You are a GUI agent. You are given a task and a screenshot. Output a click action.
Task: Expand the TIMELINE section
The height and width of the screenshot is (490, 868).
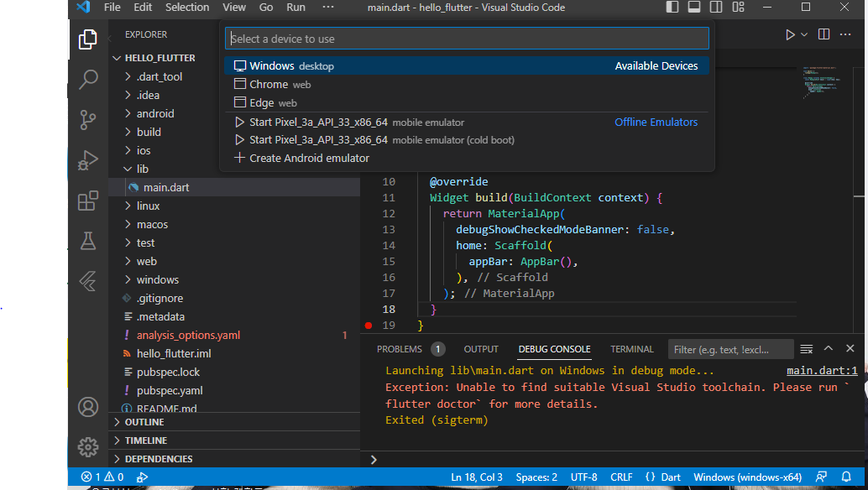tap(234, 440)
